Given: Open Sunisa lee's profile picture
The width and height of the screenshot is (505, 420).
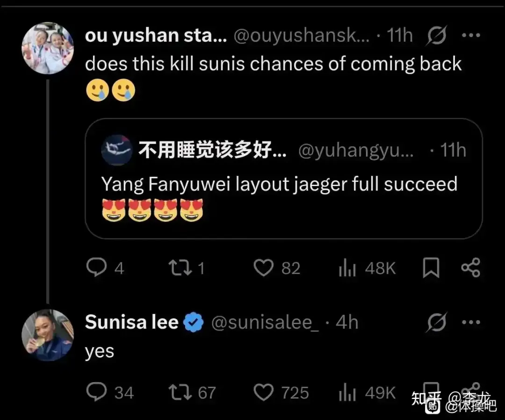Looking at the screenshot, I should click(x=48, y=334).
